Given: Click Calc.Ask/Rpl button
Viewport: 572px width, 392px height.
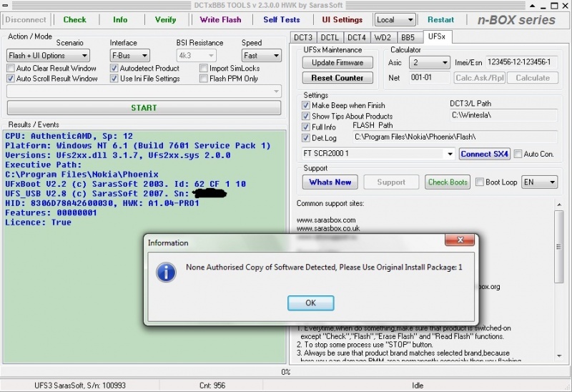Looking at the screenshot, I should [480, 78].
